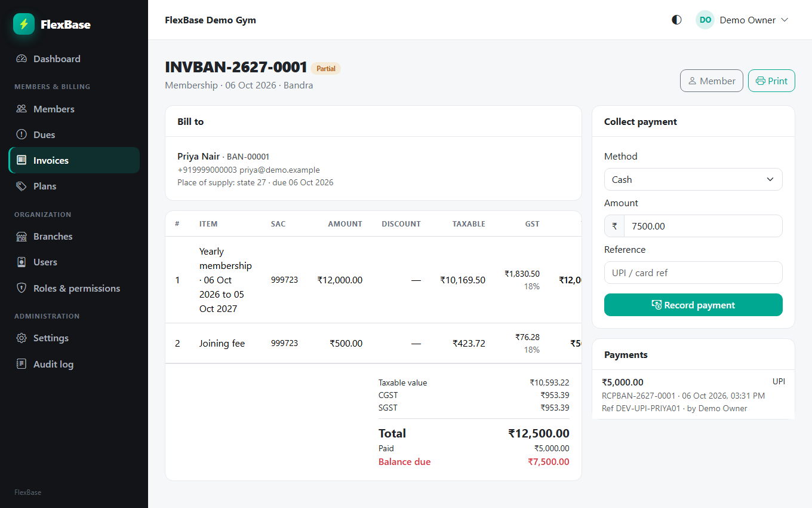The width and height of the screenshot is (812, 508).
Task: Open the Dashboard page
Action: [74, 59]
